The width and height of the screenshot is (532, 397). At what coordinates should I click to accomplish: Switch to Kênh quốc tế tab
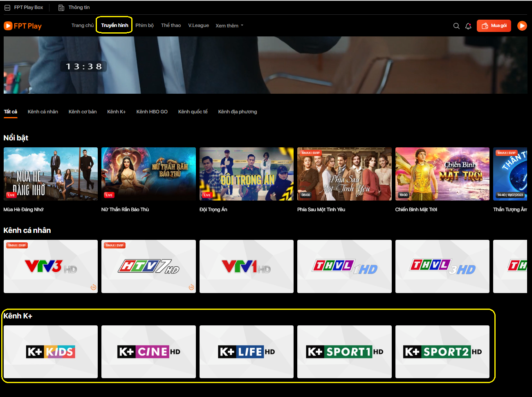193,112
